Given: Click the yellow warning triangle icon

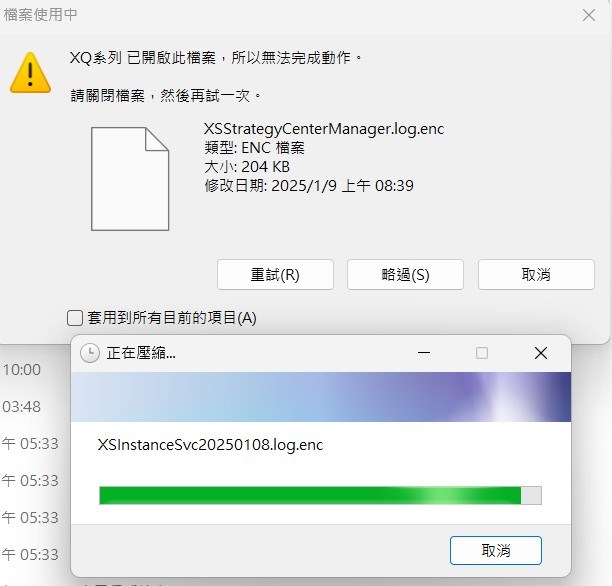Looking at the screenshot, I should (30, 73).
